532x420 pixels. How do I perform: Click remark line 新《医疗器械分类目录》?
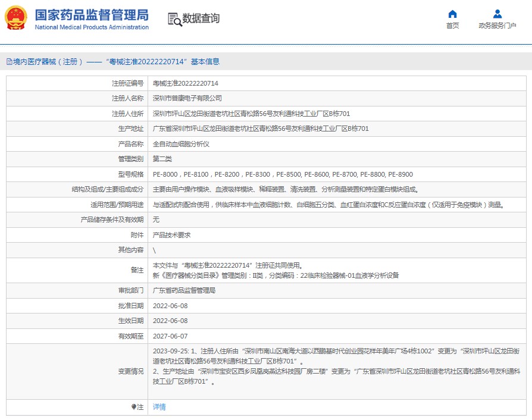pyautogui.click(x=276, y=275)
